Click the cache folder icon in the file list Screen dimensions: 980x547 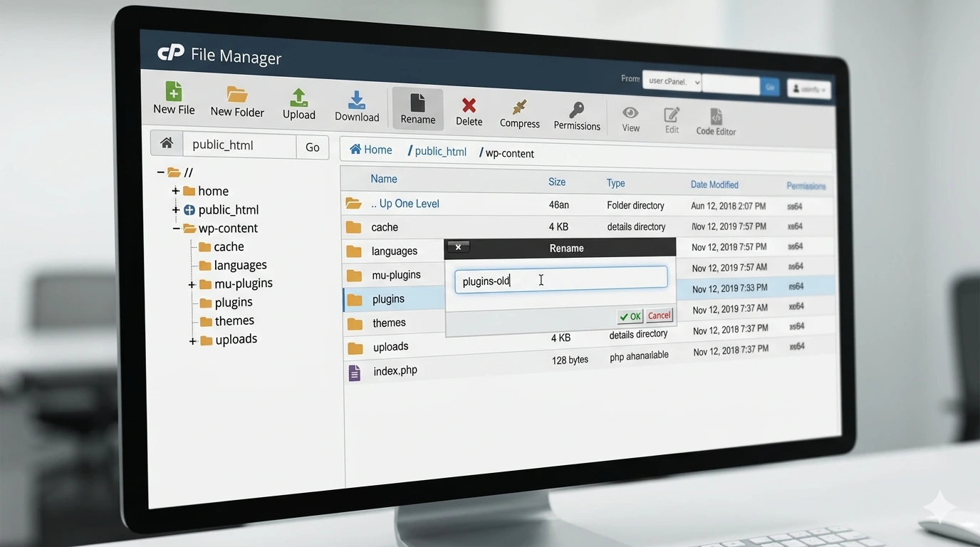[x=354, y=227]
